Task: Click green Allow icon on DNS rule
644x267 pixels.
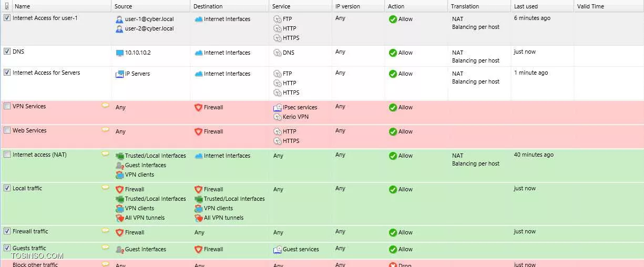Action: point(393,53)
